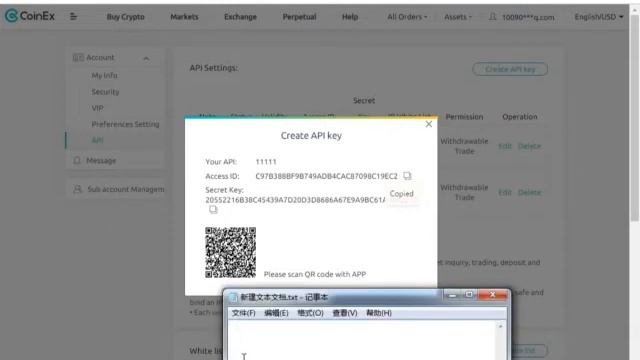This screenshot has height=360, width=640.
Task: Open the English/USD language selector
Action: pyautogui.click(x=598, y=17)
